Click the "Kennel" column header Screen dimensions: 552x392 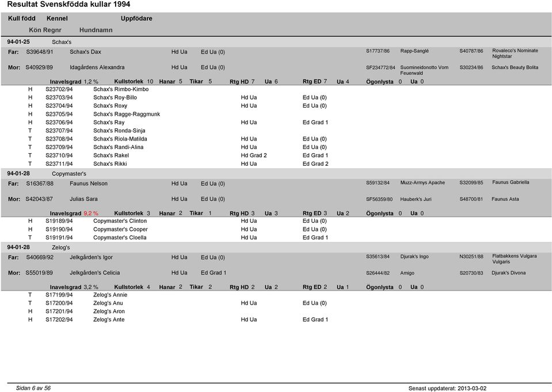pos(57,18)
